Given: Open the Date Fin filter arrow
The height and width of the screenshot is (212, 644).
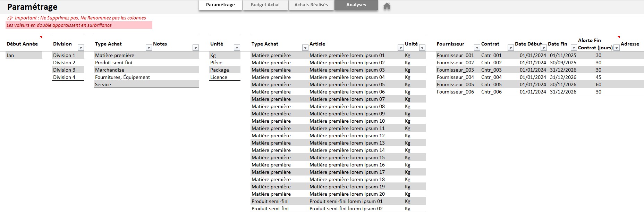Looking at the screenshot, I should point(574,48).
